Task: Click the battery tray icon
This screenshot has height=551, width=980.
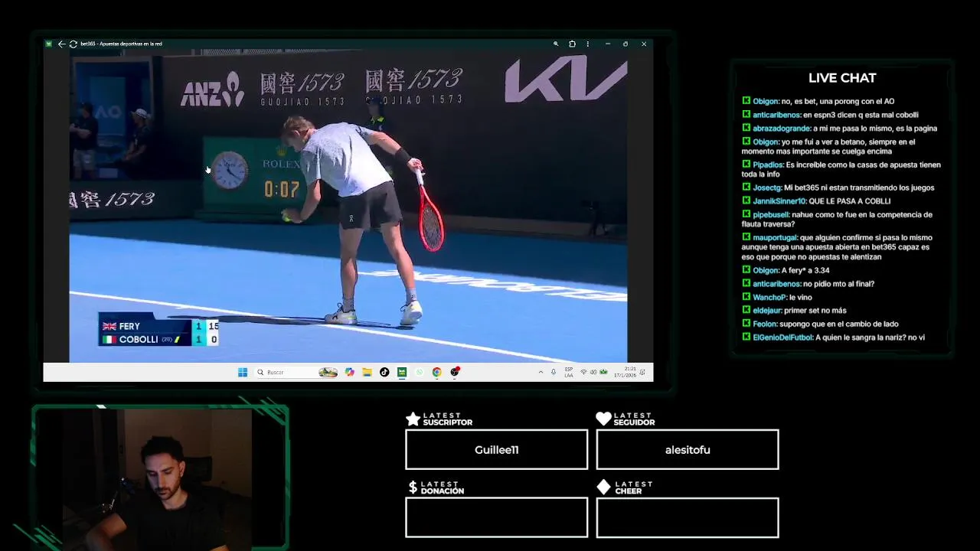Action: coord(603,372)
